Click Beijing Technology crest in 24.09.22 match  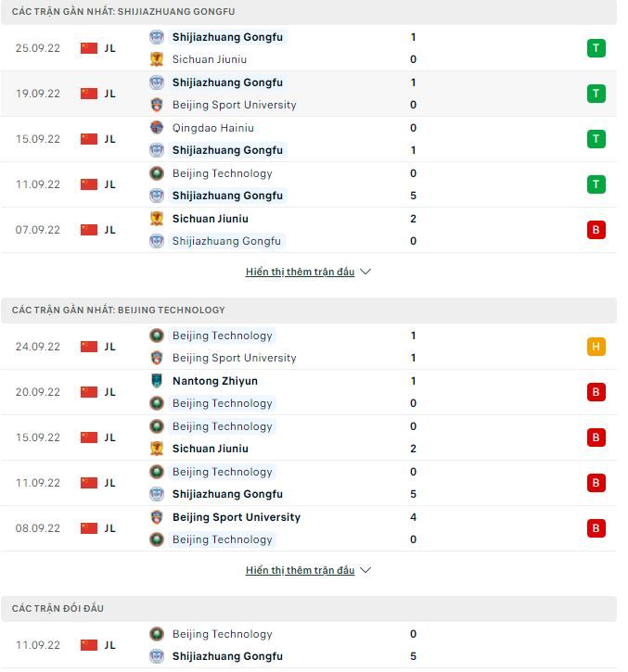[157, 336]
